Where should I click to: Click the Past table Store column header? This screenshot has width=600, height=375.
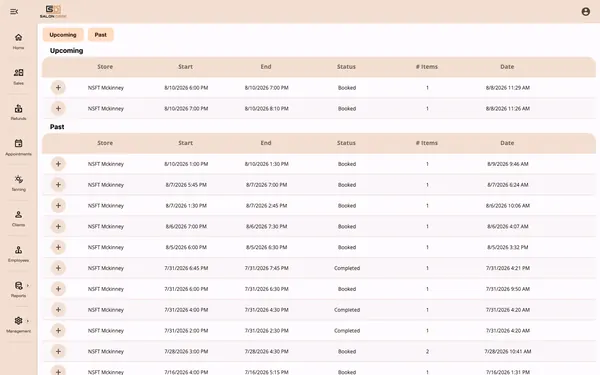[x=105, y=143]
